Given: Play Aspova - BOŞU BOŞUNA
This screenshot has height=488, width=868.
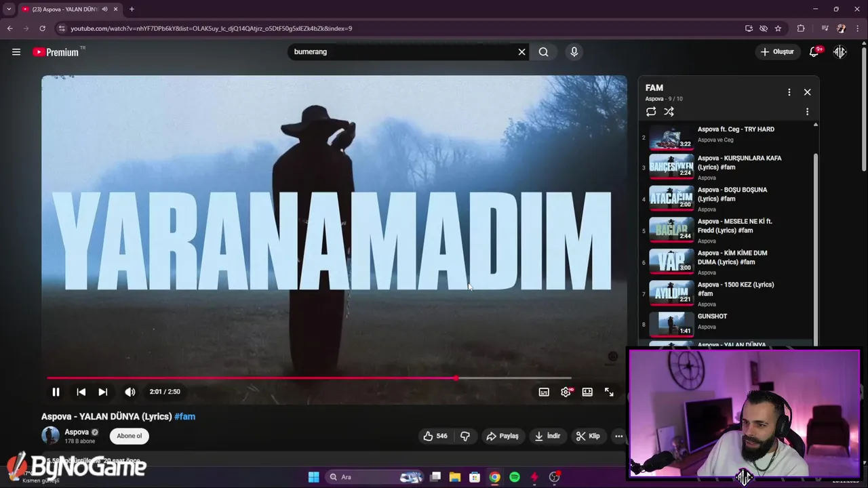Looking at the screenshot, I should (x=726, y=199).
